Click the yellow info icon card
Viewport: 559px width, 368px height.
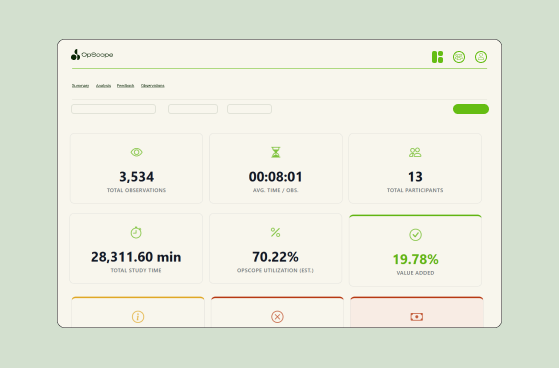pos(138,312)
